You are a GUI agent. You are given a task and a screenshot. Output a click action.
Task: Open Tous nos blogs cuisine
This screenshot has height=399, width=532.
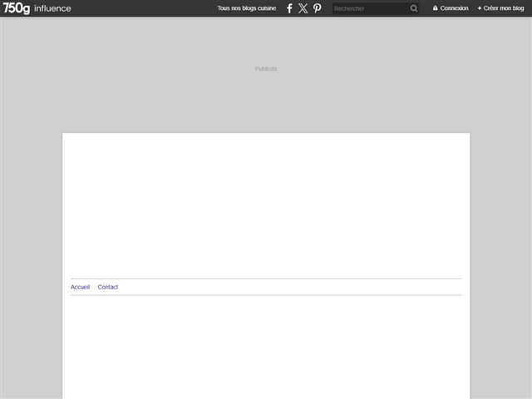(x=246, y=8)
